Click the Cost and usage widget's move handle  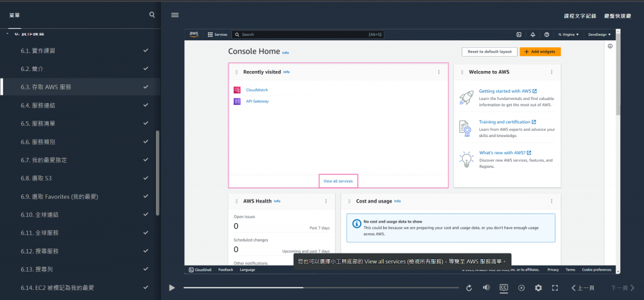point(349,201)
